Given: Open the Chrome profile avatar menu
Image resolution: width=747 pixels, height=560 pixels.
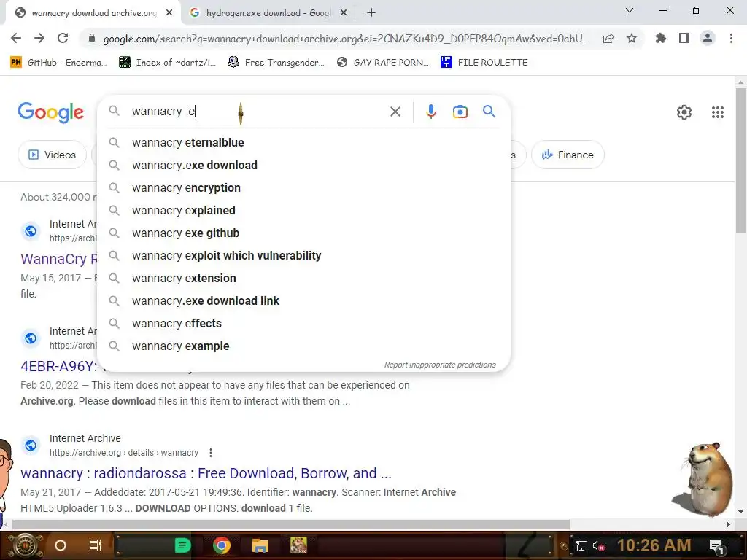Looking at the screenshot, I should click(x=708, y=38).
